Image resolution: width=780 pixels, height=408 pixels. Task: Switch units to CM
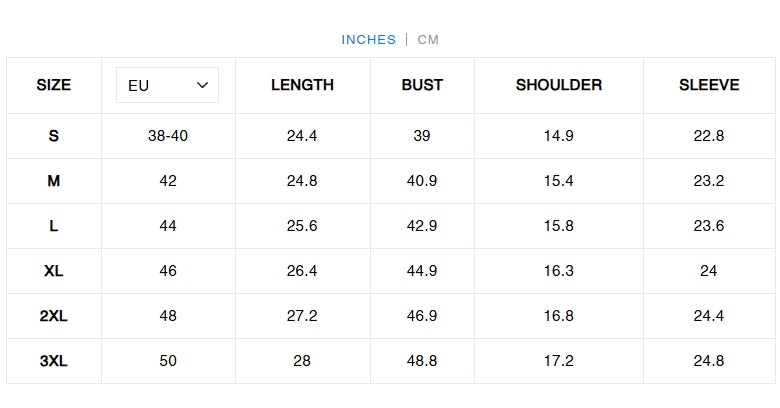point(428,40)
